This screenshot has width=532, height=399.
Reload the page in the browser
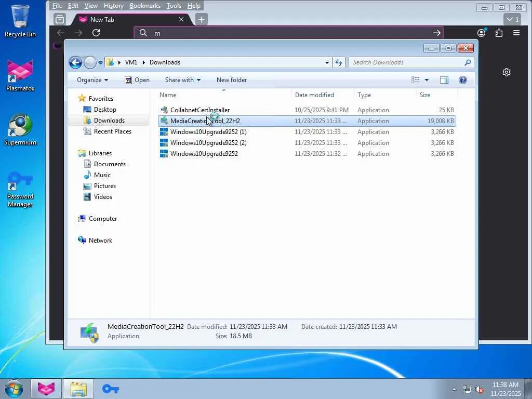click(96, 33)
